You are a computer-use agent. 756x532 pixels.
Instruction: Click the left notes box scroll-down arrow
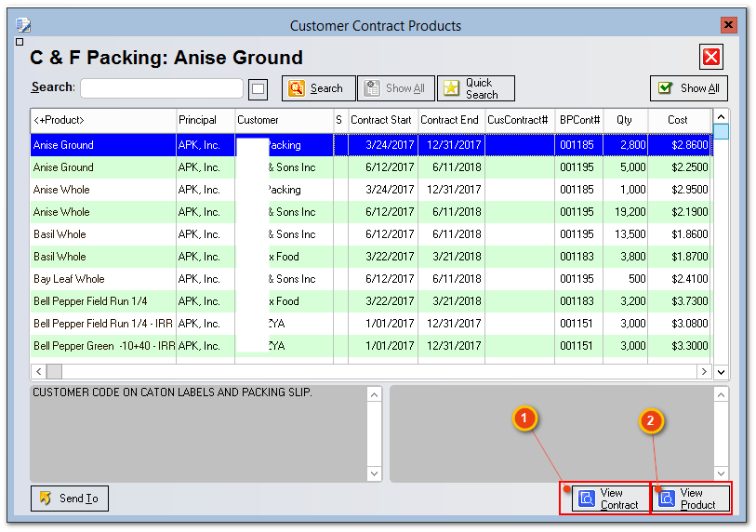[374, 473]
